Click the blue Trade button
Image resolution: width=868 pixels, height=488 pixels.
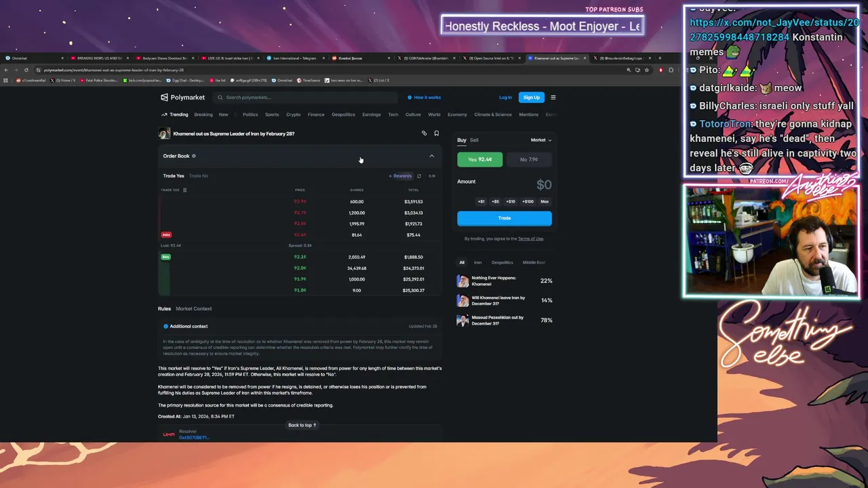(x=505, y=218)
